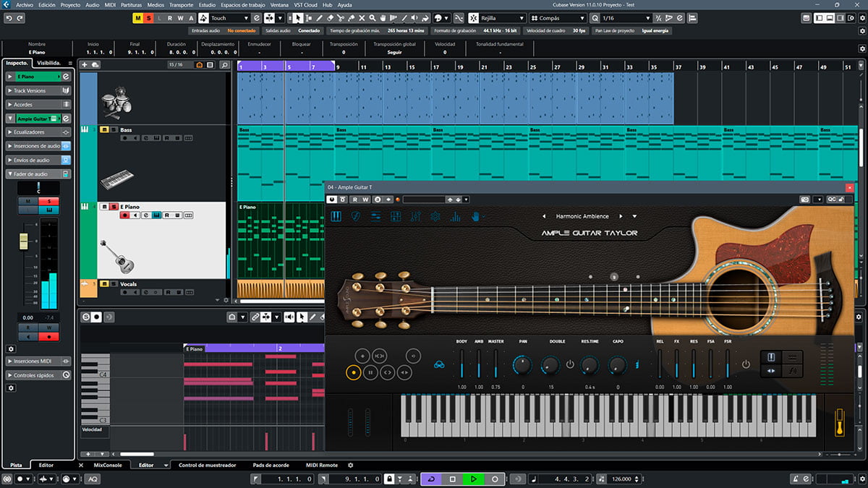Click the Ample Guitar glasses icon
The image size is (868, 488).
point(440,365)
